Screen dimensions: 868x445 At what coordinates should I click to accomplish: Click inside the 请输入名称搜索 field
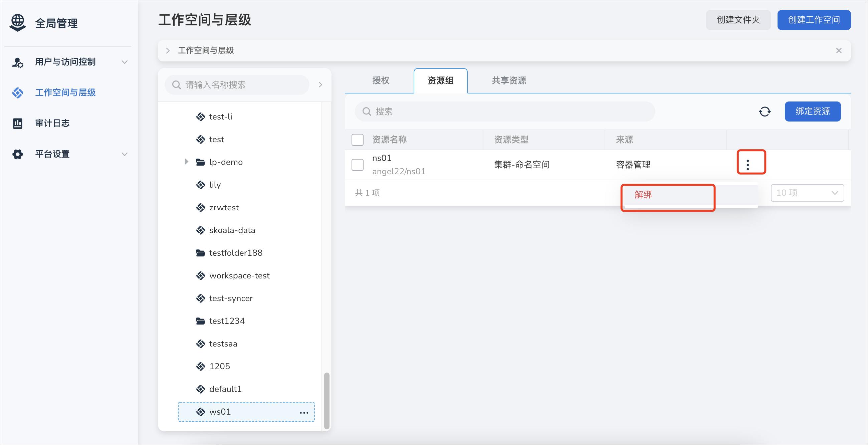[237, 85]
